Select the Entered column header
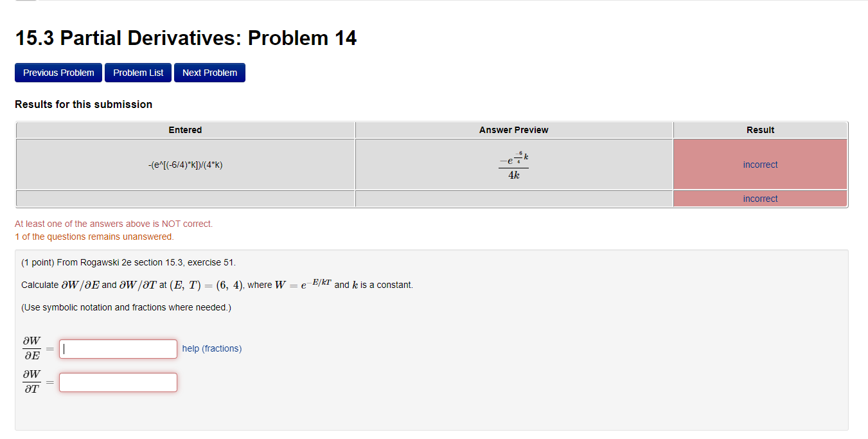Screen dimensions: 868x439 point(185,129)
